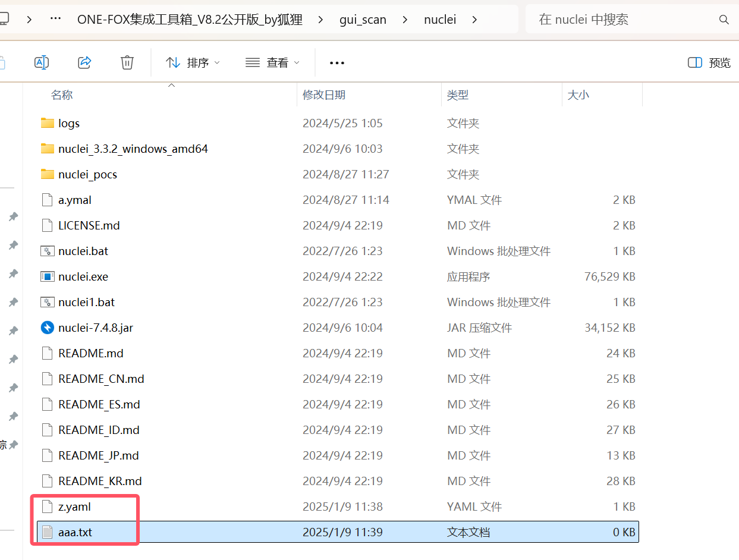
Task: Open the breadcrumb overflow ... menu
Action: (x=55, y=19)
